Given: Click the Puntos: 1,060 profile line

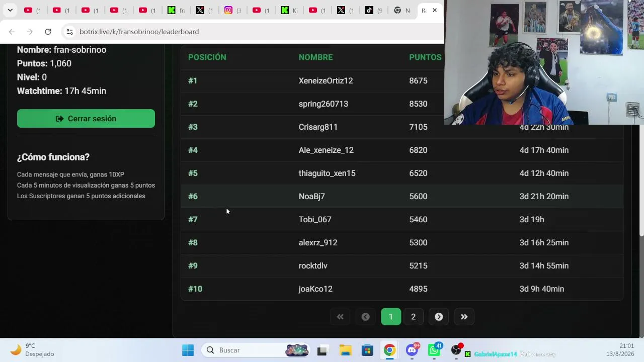Looking at the screenshot, I should tap(44, 63).
